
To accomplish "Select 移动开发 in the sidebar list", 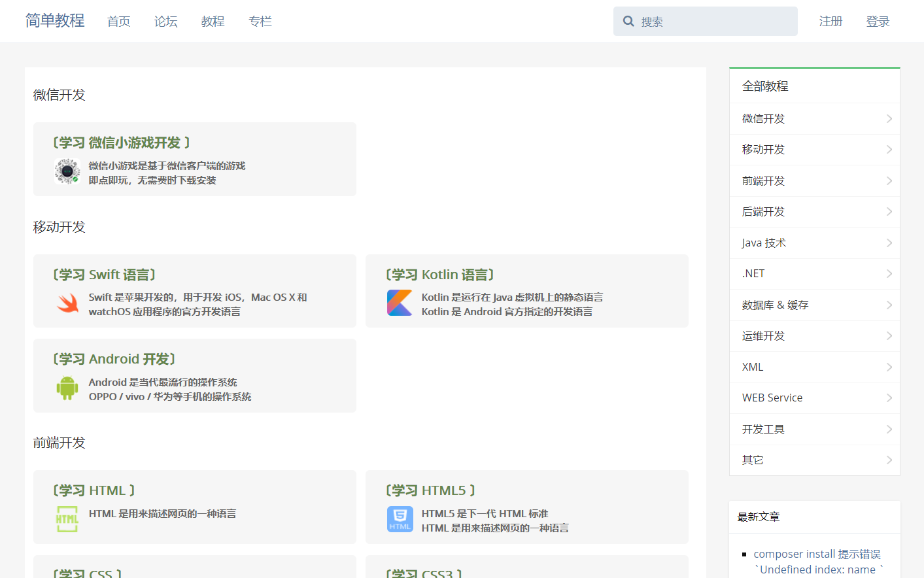I will (x=815, y=150).
